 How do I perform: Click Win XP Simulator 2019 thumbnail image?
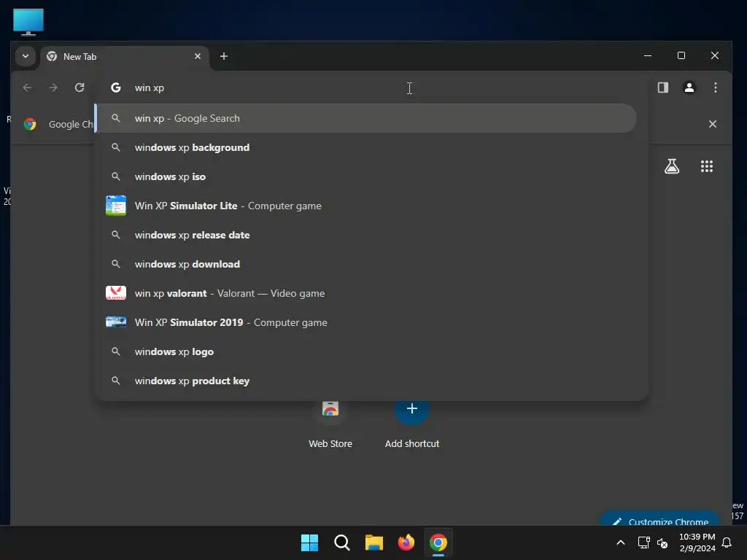pos(116,322)
